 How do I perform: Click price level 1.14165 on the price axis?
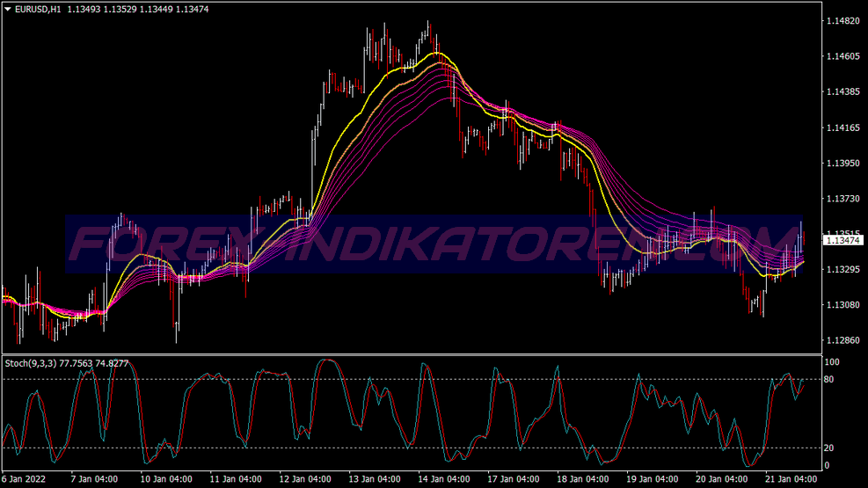[x=843, y=127]
